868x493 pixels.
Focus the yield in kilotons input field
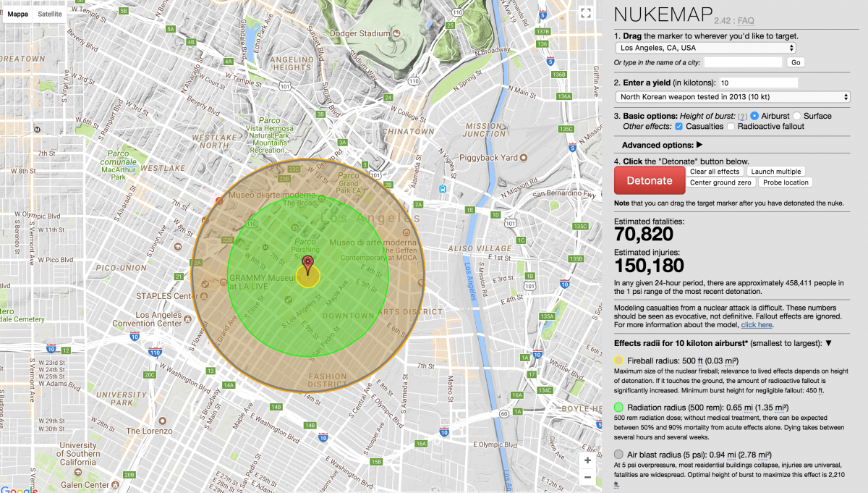759,83
